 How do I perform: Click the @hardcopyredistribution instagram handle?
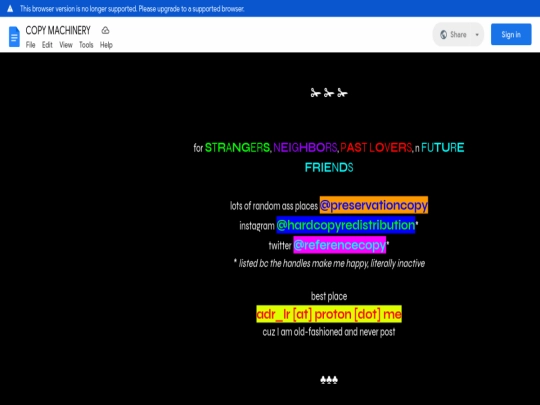point(345,225)
